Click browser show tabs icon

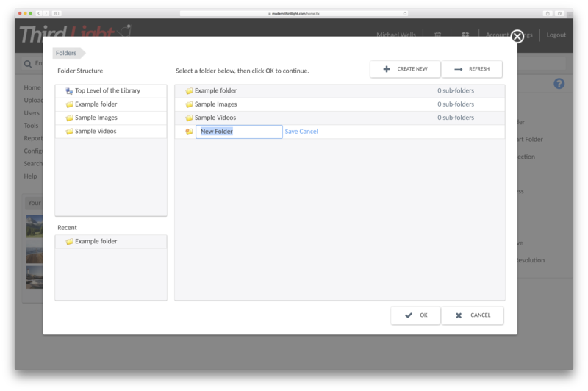559,13
